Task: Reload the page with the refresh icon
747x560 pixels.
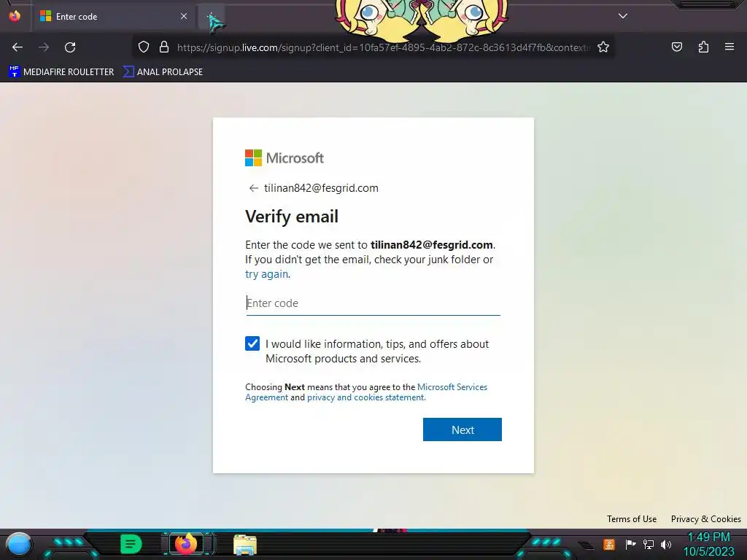Action: click(70, 47)
